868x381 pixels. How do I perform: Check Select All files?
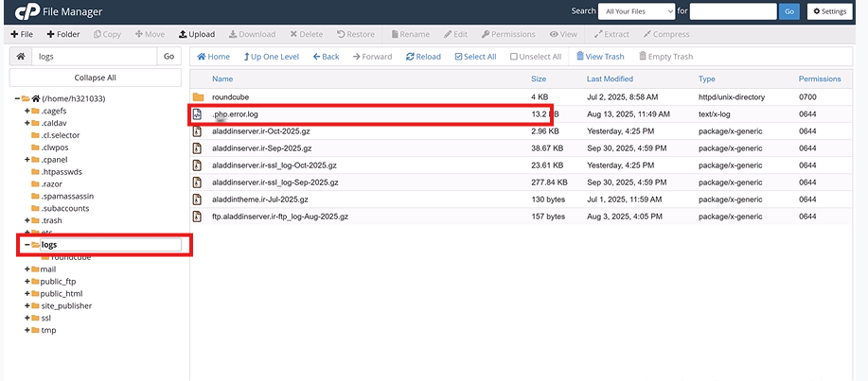[x=475, y=57]
